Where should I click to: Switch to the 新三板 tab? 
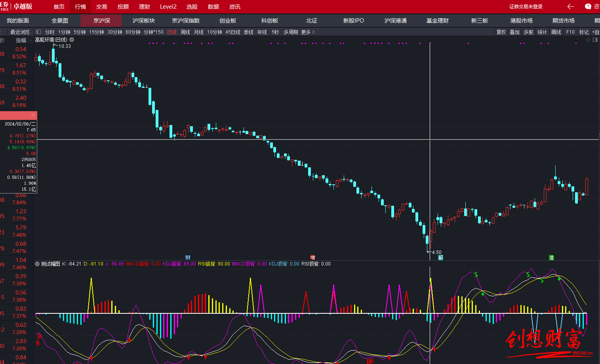tap(480, 21)
